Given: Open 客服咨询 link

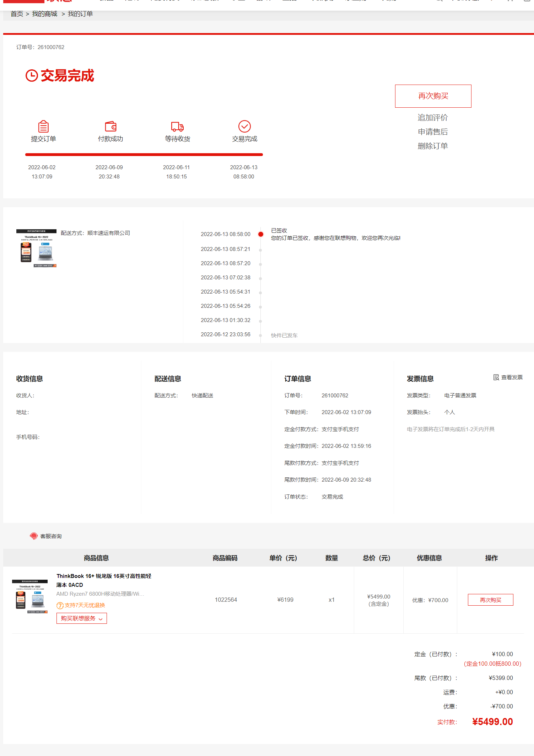Looking at the screenshot, I should tap(51, 536).
